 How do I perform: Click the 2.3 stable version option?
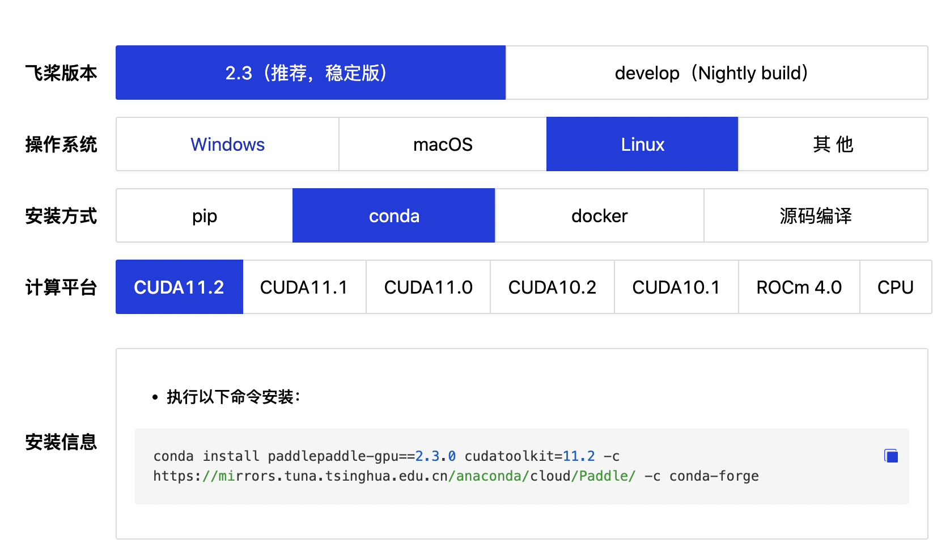pos(311,73)
